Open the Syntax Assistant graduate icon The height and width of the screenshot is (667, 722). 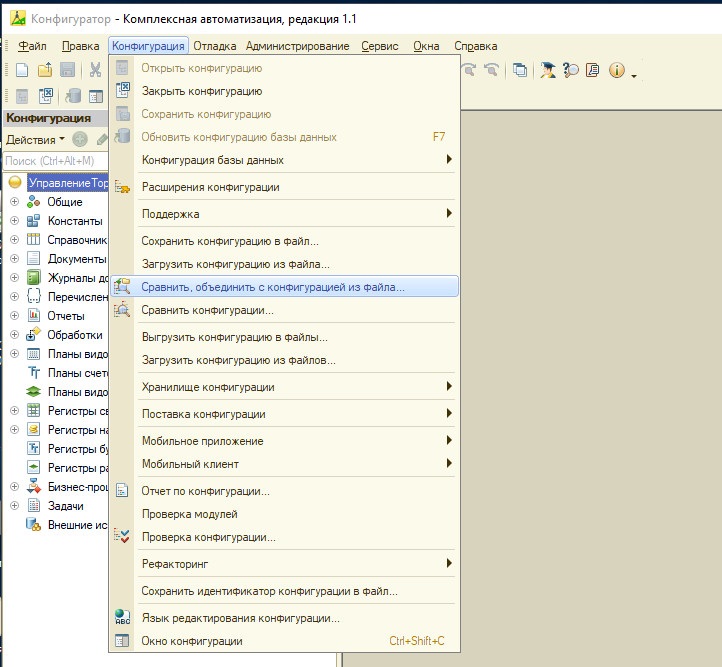pyautogui.click(x=547, y=70)
